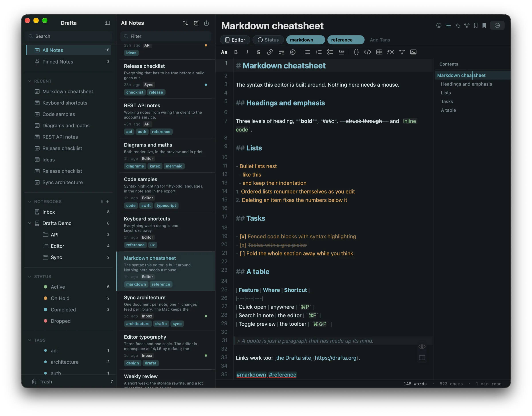532x416 pixels.
Task: Collapse the STATUS section
Action: 29,277
